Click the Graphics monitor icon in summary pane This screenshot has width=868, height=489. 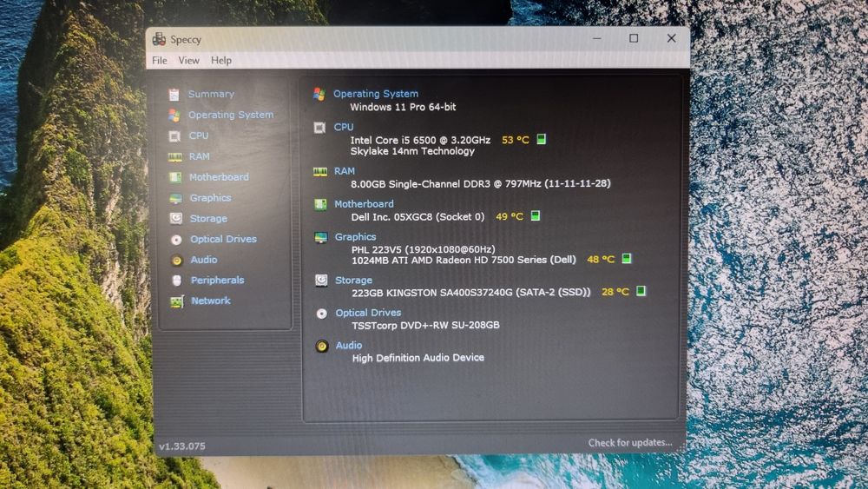320,238
